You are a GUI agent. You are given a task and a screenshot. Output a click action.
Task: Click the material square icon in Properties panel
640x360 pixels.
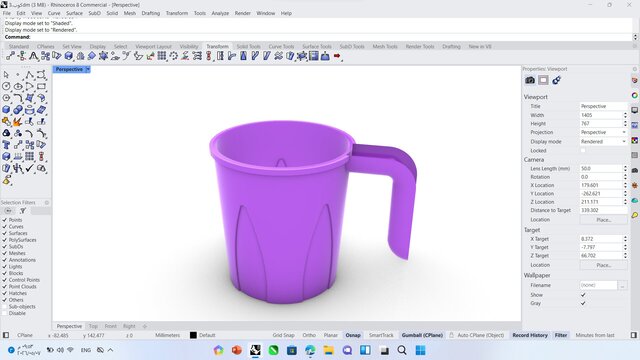point(543,80)
